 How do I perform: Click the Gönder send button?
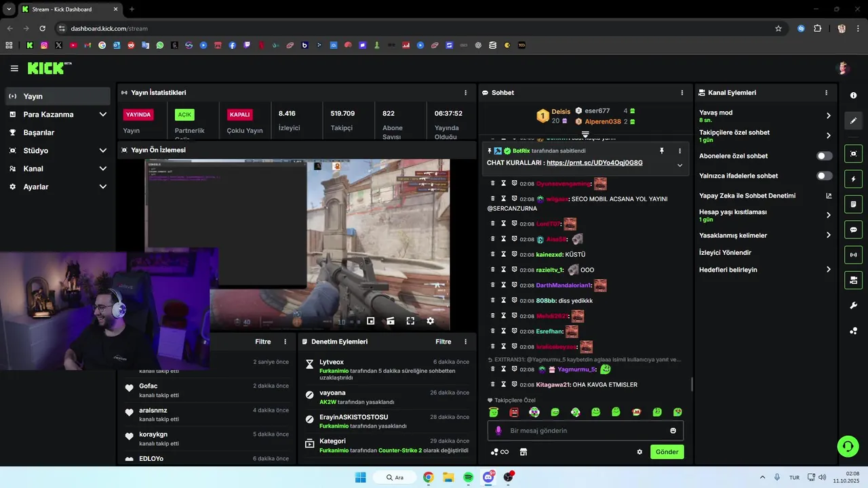click(667, 452)
